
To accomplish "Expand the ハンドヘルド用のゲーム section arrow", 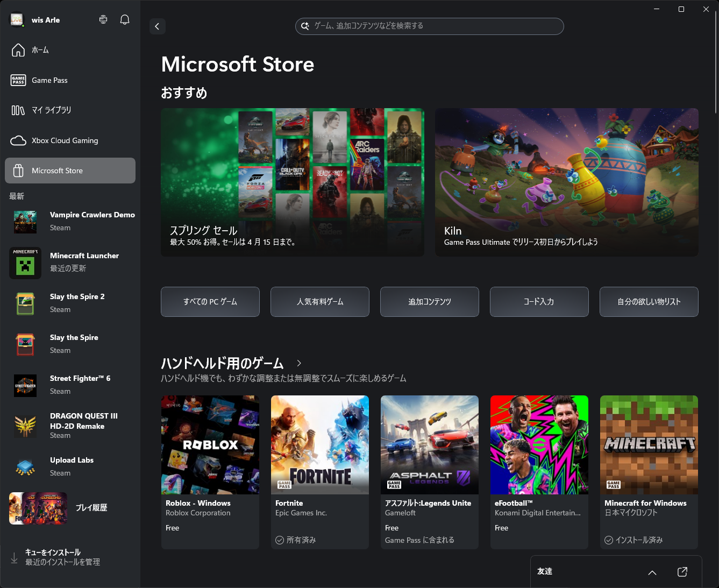I will coord(299,363).
